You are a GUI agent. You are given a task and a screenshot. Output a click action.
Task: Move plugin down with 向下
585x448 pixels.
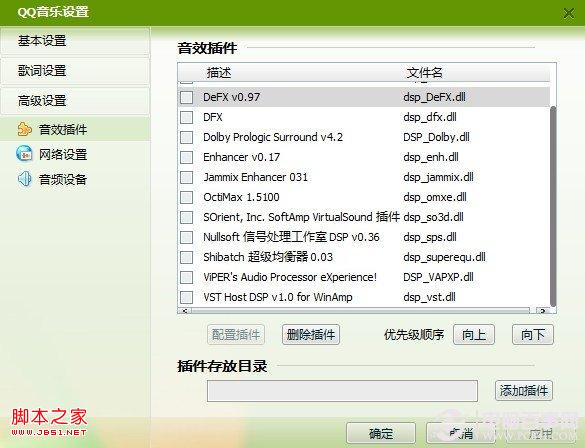pyautogui.click(x=533, y=335)
